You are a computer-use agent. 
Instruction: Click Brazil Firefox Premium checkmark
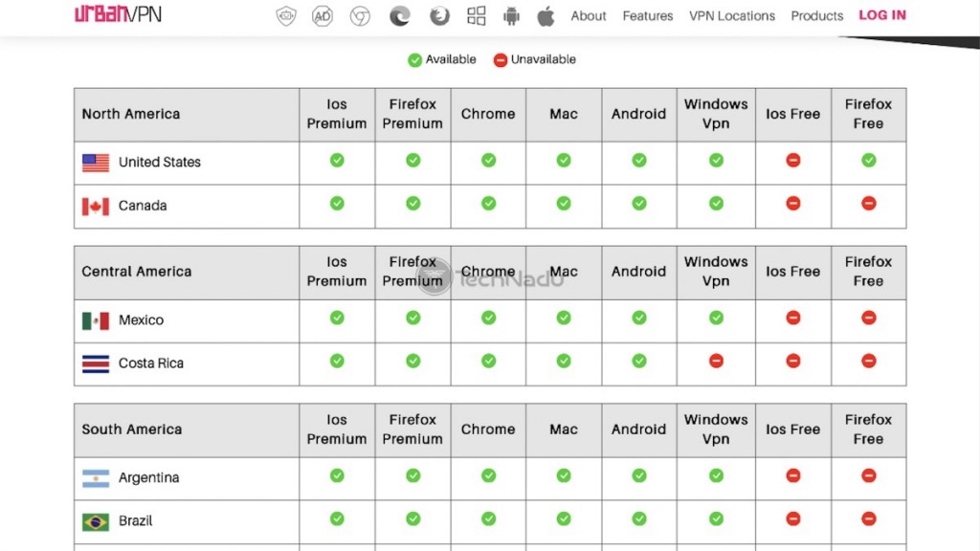point(413,519)
